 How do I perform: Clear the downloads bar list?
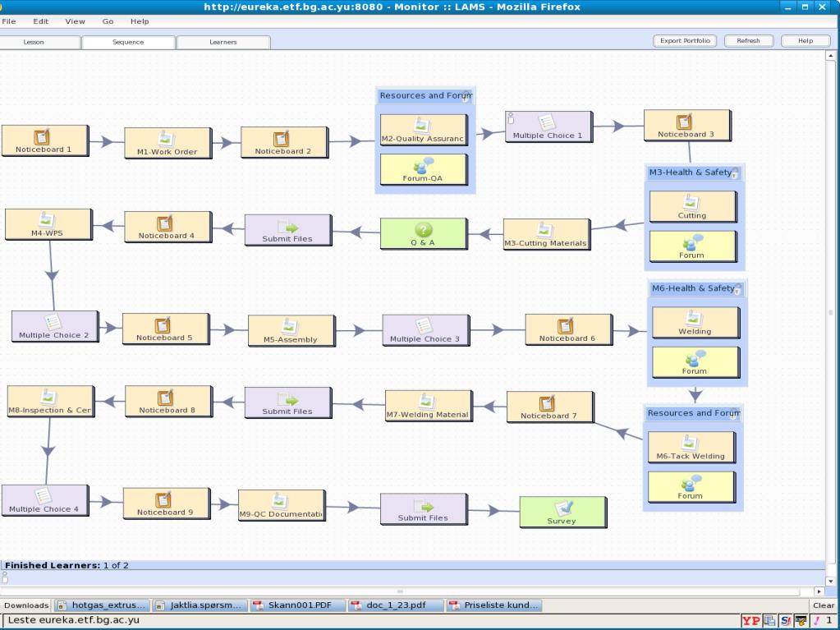tap(823, 605)
